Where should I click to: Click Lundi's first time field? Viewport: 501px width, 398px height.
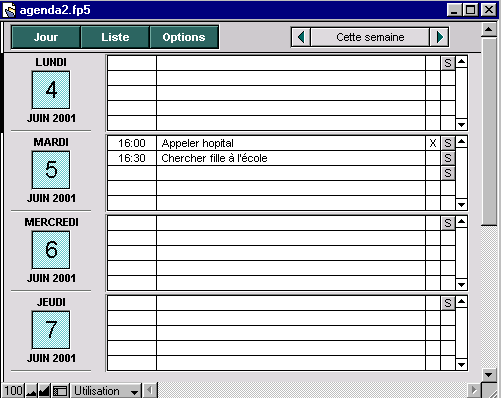click(132, 63)
